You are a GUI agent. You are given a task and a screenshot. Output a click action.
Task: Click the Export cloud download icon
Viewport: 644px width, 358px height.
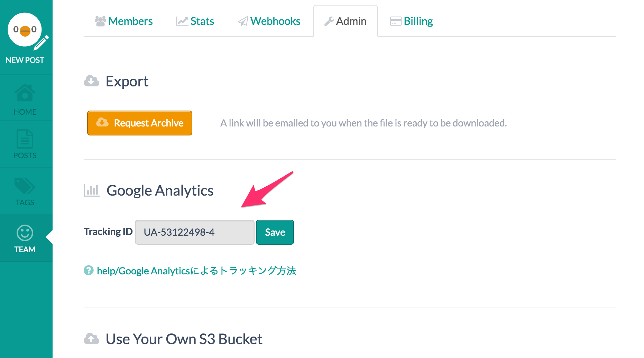pyautogui.click(x=92, y=81)
